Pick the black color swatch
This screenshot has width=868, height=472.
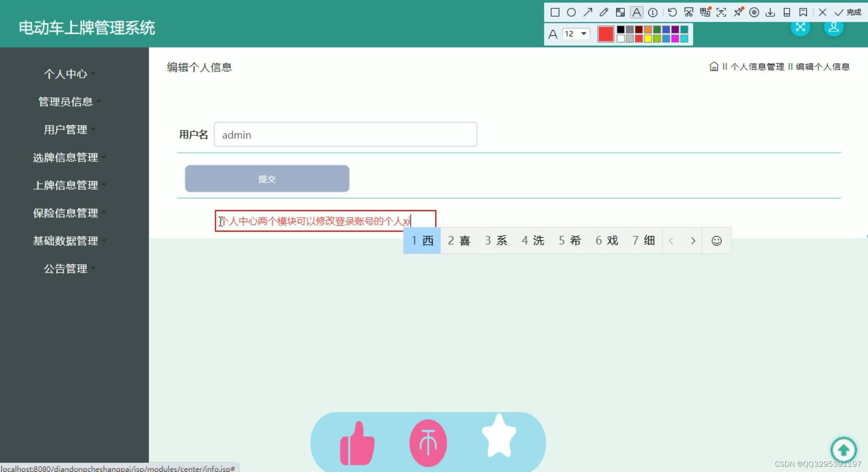(621, 30)
